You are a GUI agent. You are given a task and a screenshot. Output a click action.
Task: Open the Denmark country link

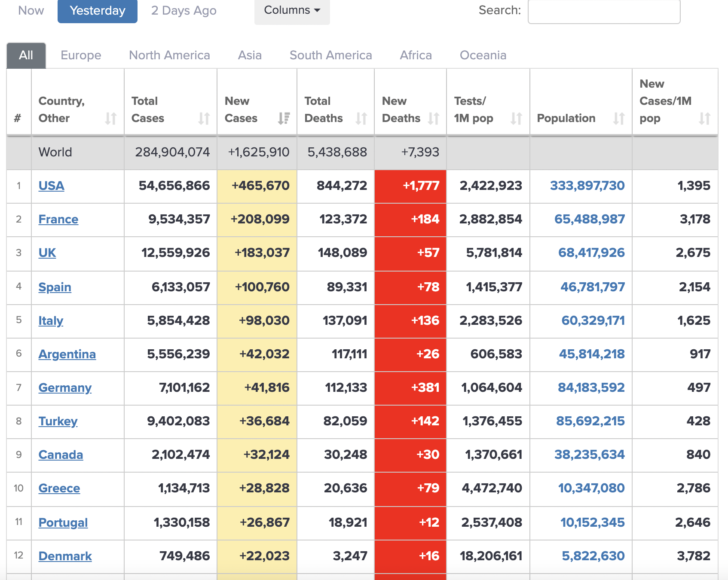pos(65,556)
